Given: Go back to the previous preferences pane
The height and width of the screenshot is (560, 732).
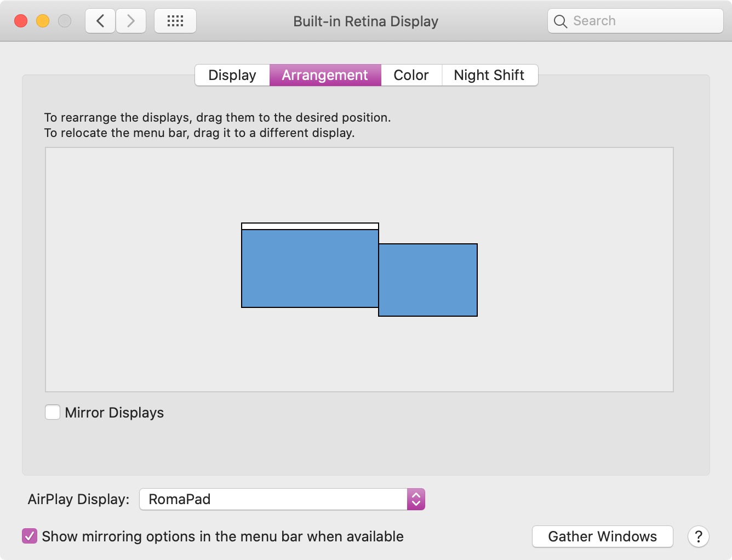Looking at the screenshot, I should click(x=100, y=21).
